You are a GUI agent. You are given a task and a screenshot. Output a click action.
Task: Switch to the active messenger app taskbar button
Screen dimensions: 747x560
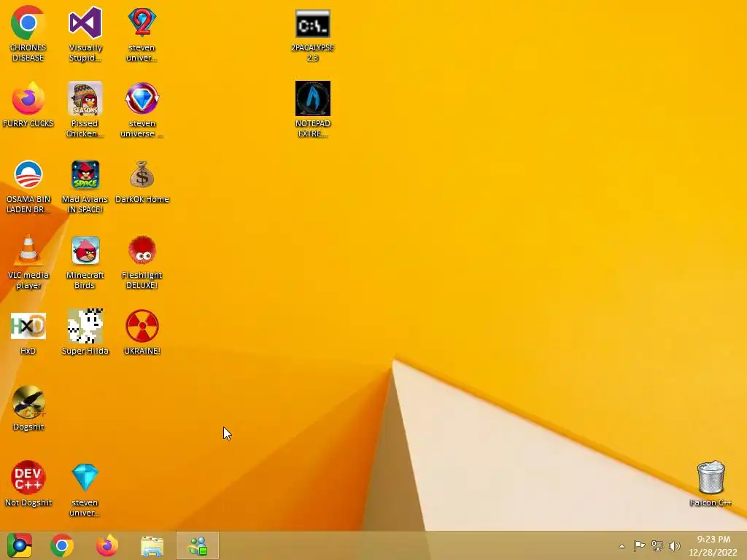pos(198,545)
